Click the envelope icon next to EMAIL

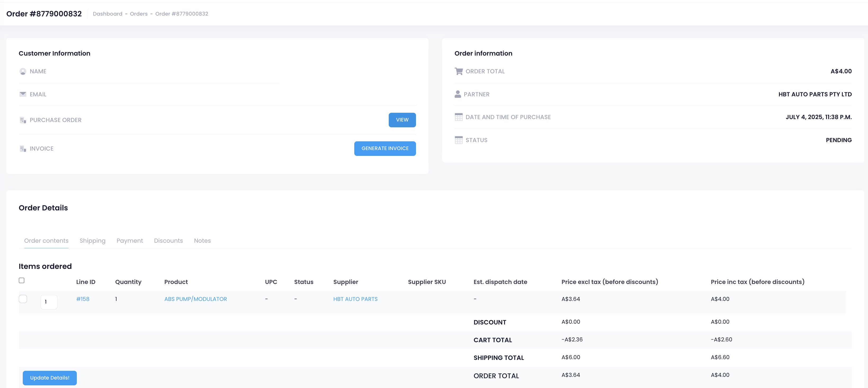(23, 94)
